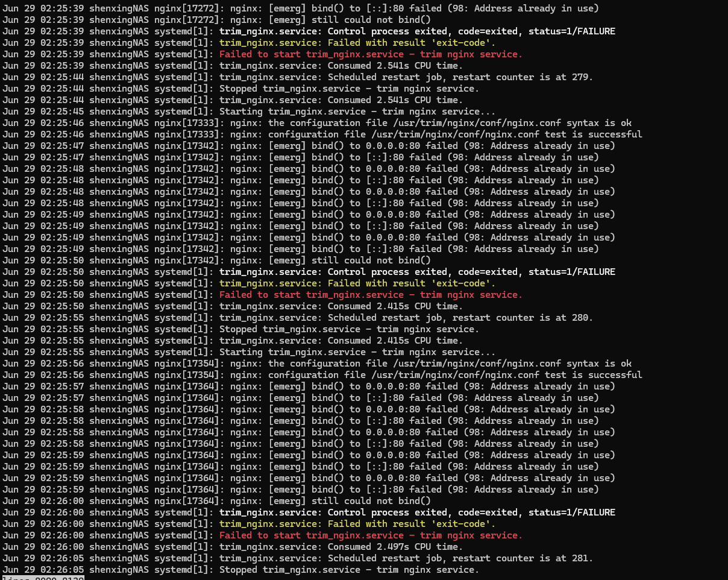Click yellow 02:25:39 "Failed with result 'exit-code'" line
The width and height of the screenshot is (728, 580).
click(249, 43)
